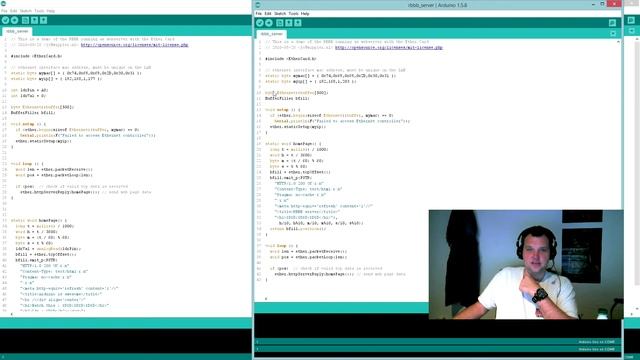Open Edit menu in left Arduino window
640x360 pixels.
(13, 11)
